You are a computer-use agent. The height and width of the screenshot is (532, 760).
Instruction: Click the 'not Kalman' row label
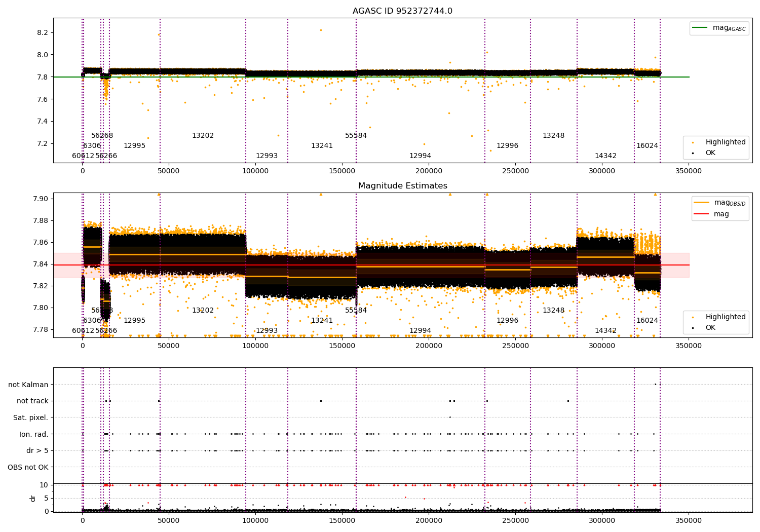tap(28, 385)
